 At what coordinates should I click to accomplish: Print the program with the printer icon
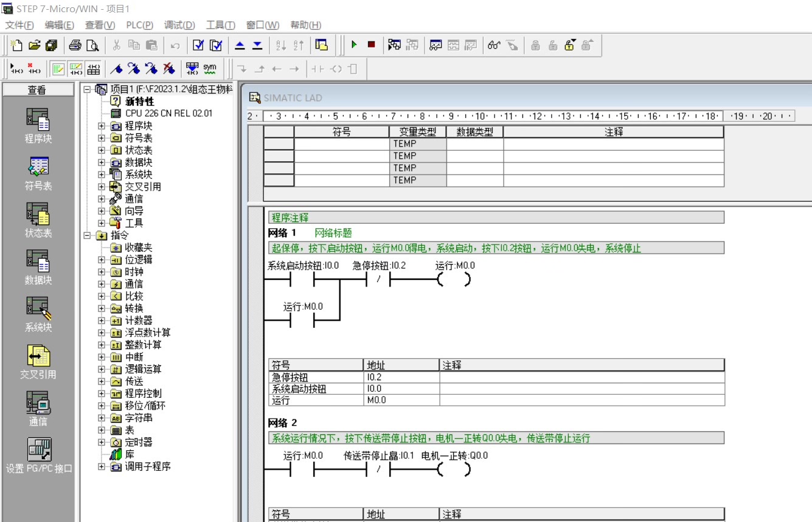point(75,45)
